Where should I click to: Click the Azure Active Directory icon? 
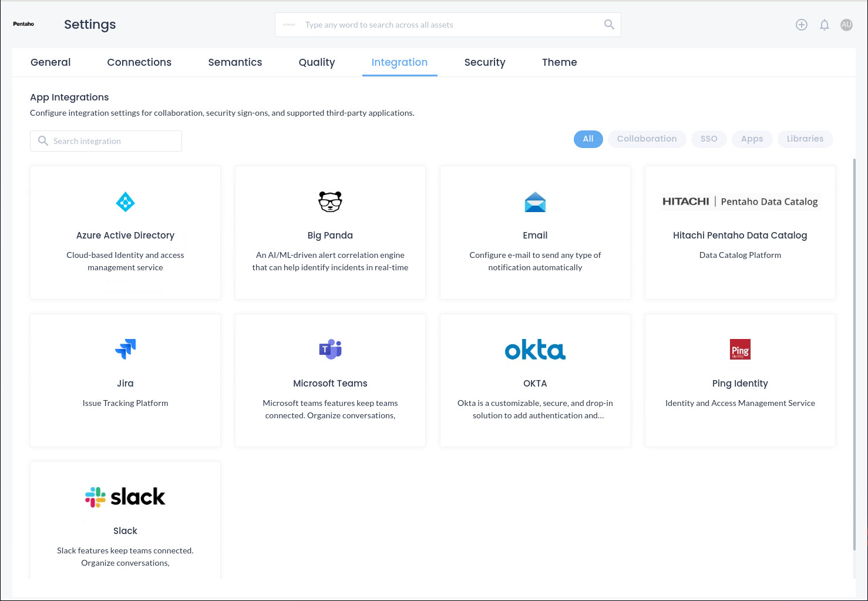point(125,202)
